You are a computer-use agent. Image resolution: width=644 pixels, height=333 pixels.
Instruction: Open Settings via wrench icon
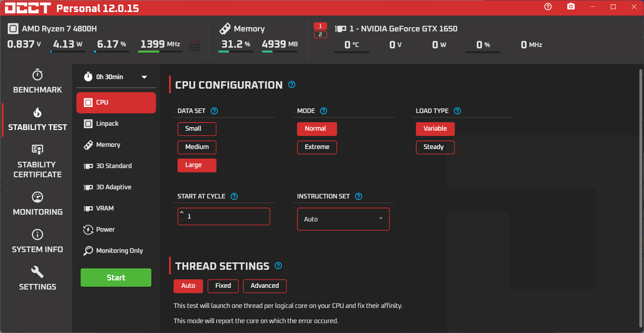37,272
